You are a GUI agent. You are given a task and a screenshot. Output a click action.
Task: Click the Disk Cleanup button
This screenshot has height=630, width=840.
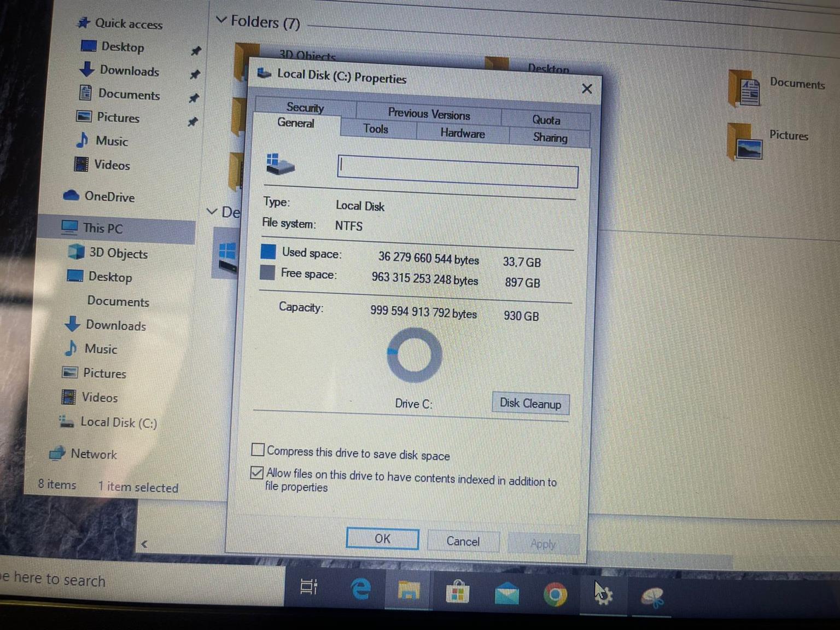coord(530,404)
